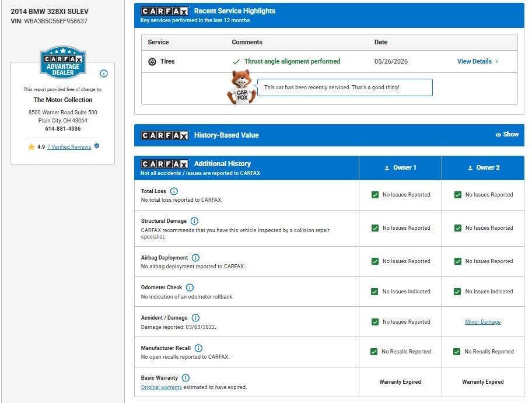Click Accident / Damage checkmark for Owner 1
The image size is (532, 403).
[375, 322]
